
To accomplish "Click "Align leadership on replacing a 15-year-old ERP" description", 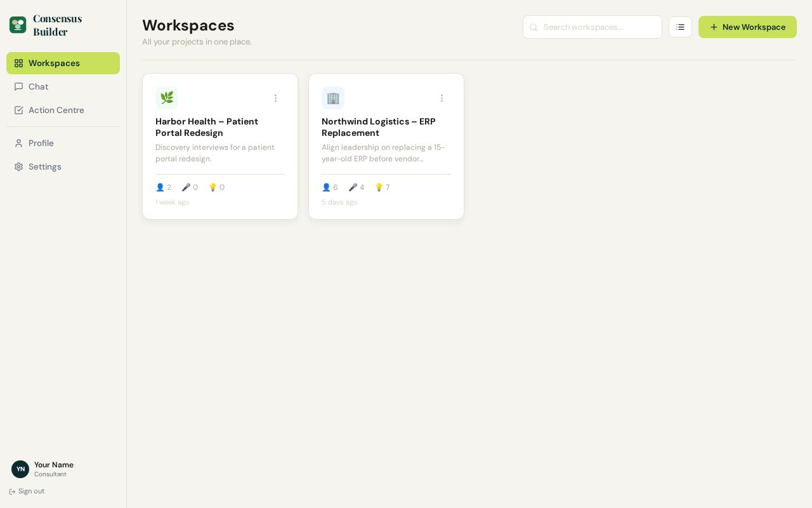I will [383, 153].
